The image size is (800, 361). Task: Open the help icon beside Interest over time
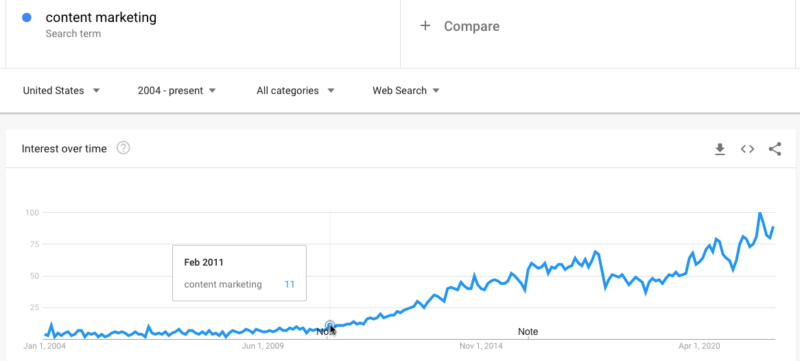(x=123, y=148)
